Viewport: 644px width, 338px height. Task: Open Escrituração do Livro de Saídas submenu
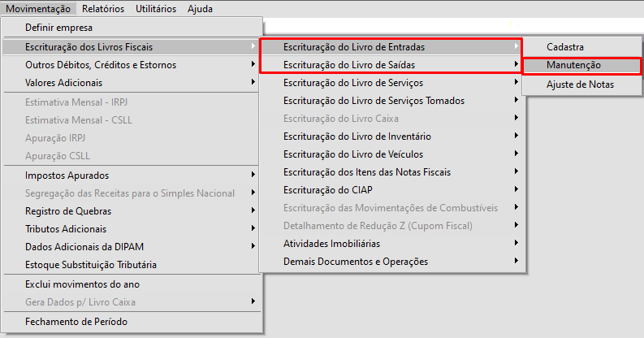(392, 65)
